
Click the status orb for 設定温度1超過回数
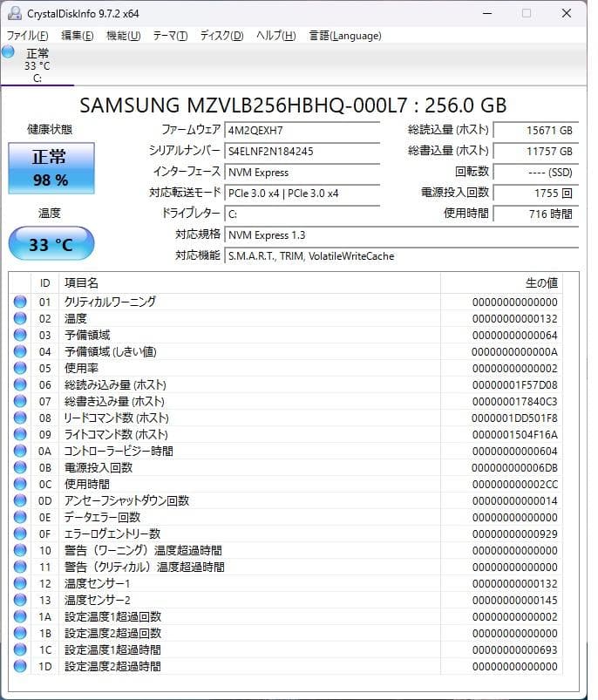coord(20,616)
